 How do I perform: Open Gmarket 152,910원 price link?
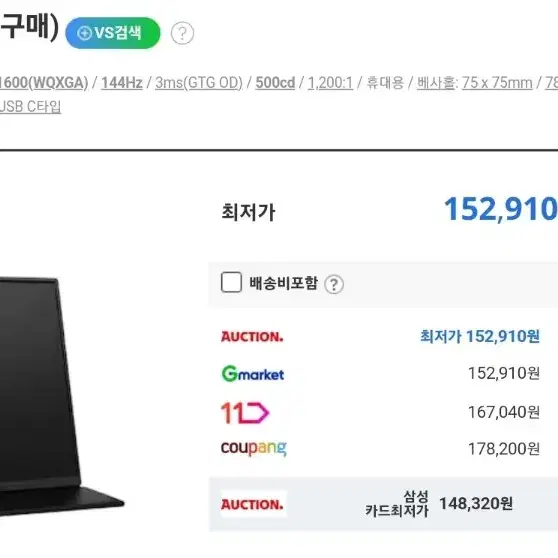coord(504,373)
